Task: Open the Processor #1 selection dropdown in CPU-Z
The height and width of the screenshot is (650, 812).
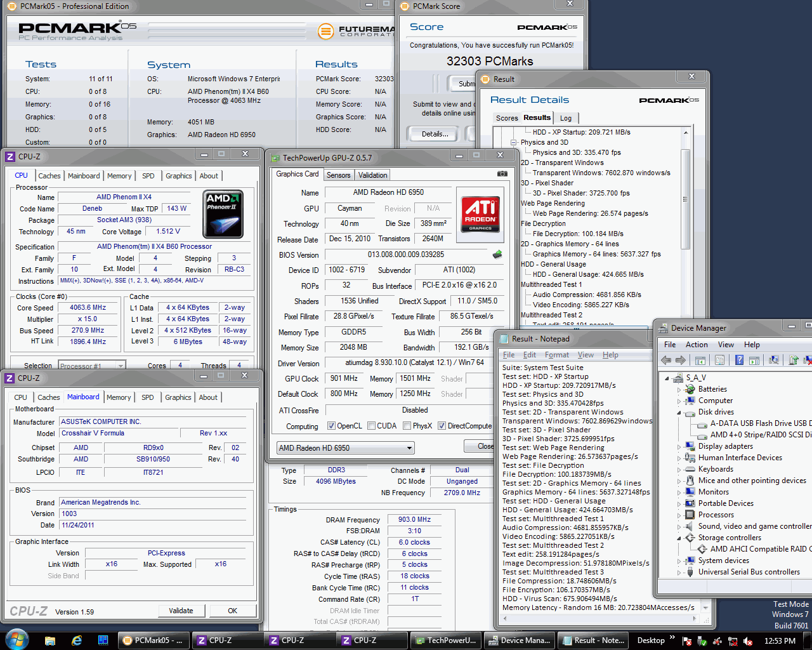Action: 92,366
